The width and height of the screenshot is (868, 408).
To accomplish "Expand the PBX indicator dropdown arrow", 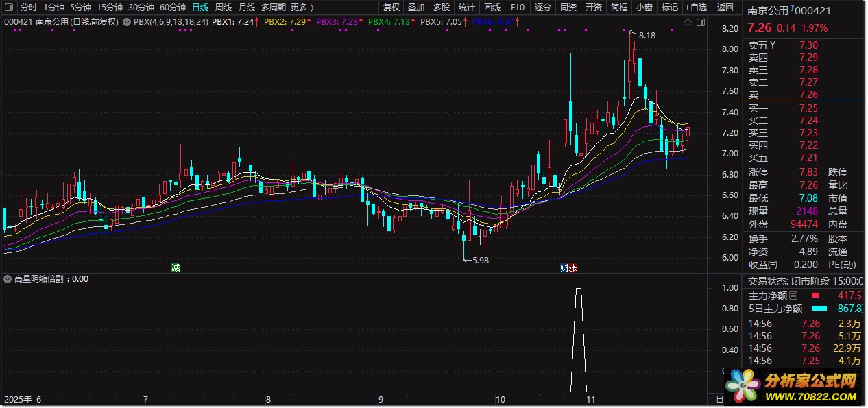I will click(127, 22).
